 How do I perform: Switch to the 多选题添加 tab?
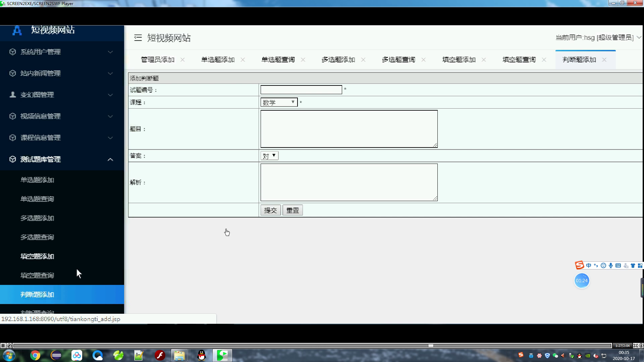338,60
